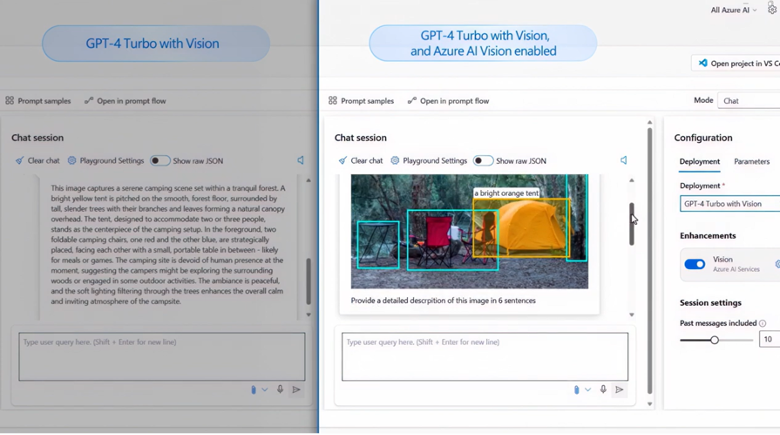Click the send arrow icon in right chat
780x435 pixels.
(x=619, y=390)
